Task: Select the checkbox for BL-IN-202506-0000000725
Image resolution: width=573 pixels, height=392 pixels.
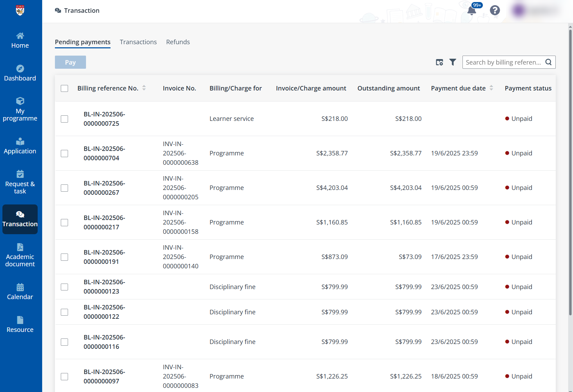Action: tap(64, 119)
